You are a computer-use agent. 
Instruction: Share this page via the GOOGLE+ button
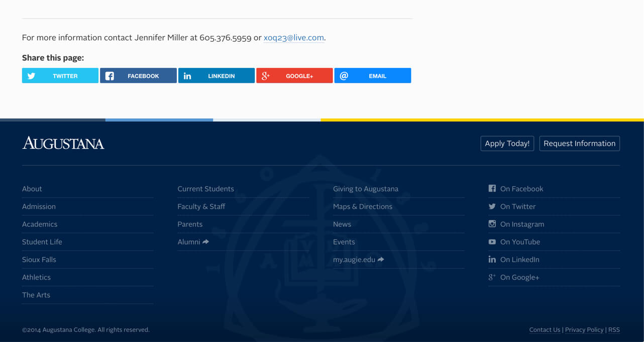tap(294, 75)
